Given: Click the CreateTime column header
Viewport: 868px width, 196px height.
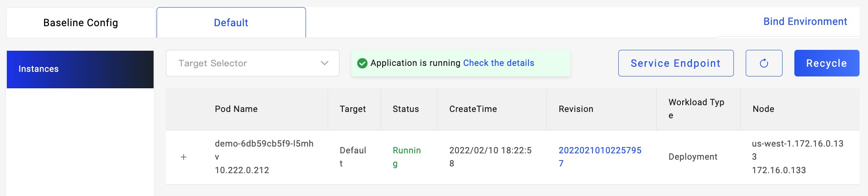Looking at the screenshot, I should [x=473, y=109].
